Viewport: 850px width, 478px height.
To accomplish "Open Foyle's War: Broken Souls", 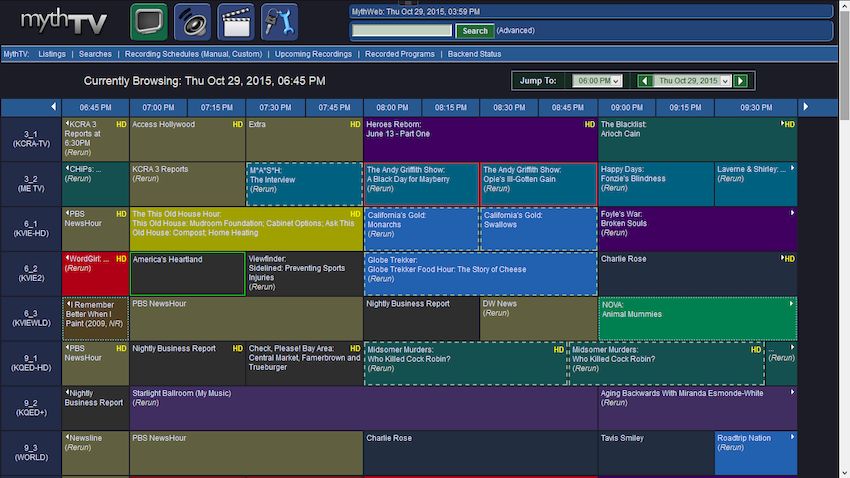I will (698, 229).
